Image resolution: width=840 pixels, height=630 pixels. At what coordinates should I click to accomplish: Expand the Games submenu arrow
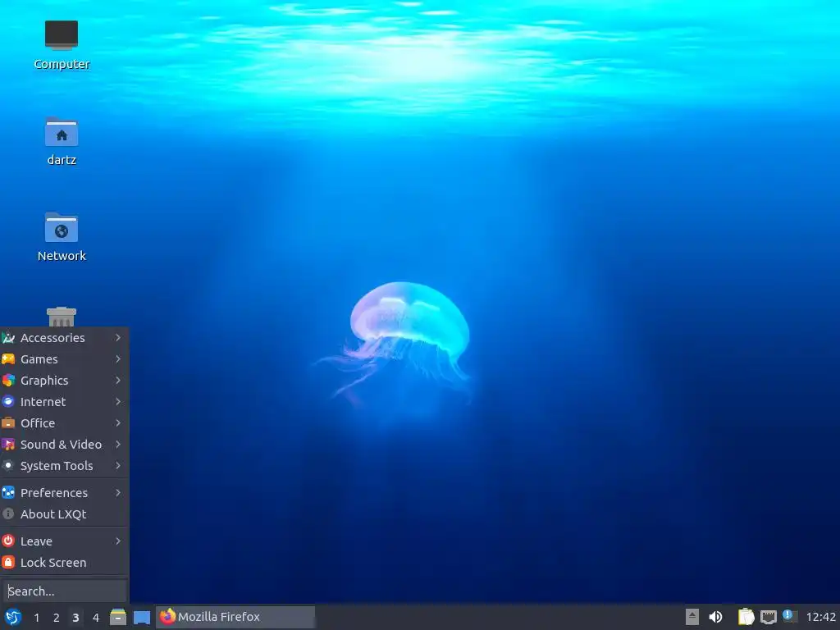[118, 359]
